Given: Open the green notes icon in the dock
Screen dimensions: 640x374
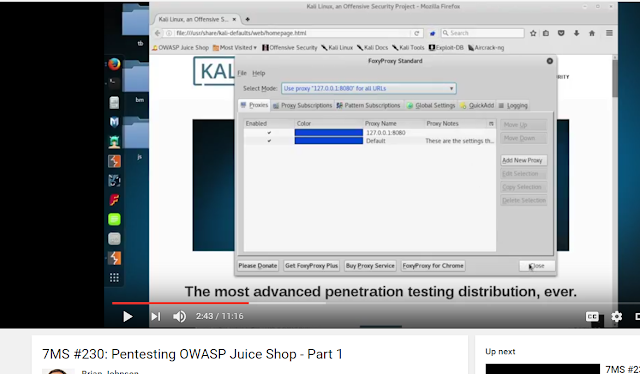Looking at the screenshot, I should coord(114,219).
